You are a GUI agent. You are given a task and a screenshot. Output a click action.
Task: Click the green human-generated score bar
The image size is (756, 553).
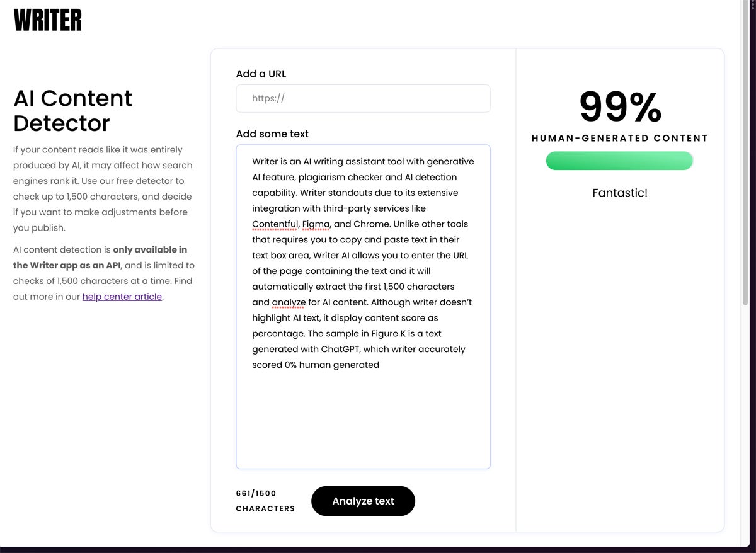point(619,161)
